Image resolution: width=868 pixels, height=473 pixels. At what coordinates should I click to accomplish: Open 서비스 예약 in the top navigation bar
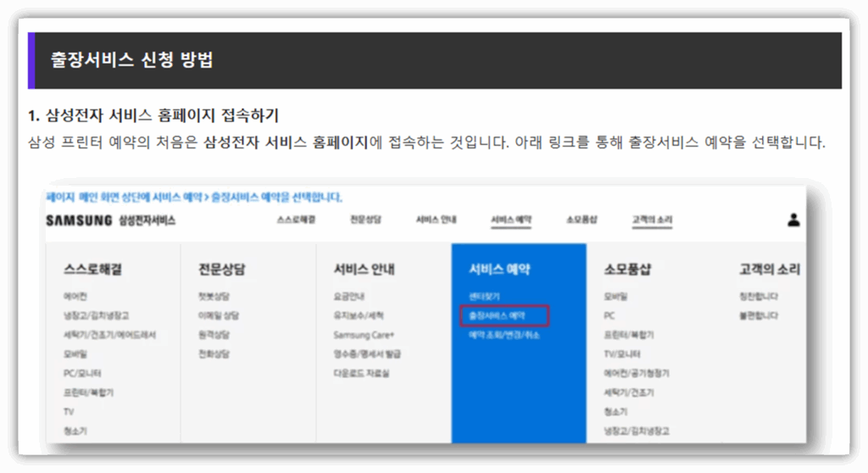click(x=511, y=220)
